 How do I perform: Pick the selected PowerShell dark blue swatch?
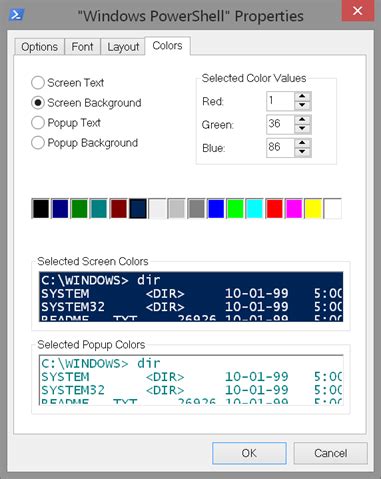point(138,209)
